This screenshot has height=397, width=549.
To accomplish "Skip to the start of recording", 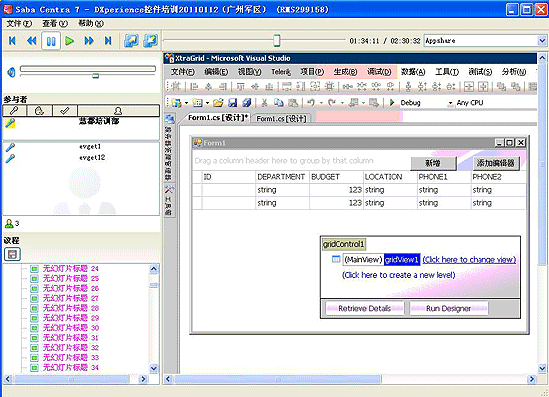I will [12, 41].
